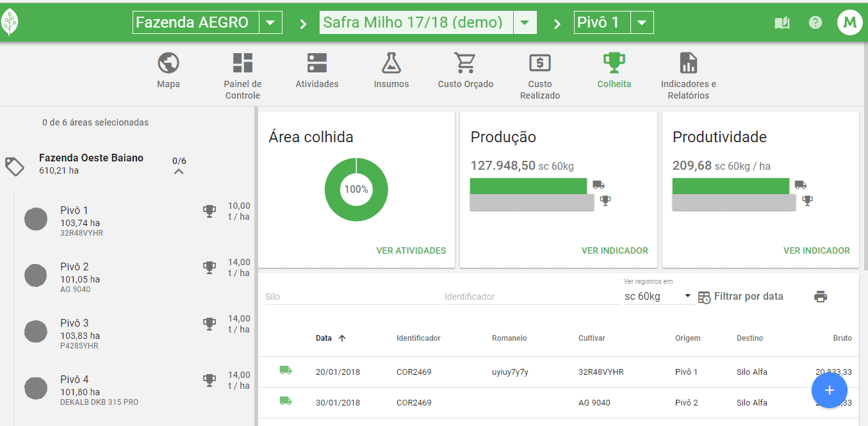This screenshot has width=868, height=426.
Task: Open the Mapa globe icon
Action: [x=168, y=63]
